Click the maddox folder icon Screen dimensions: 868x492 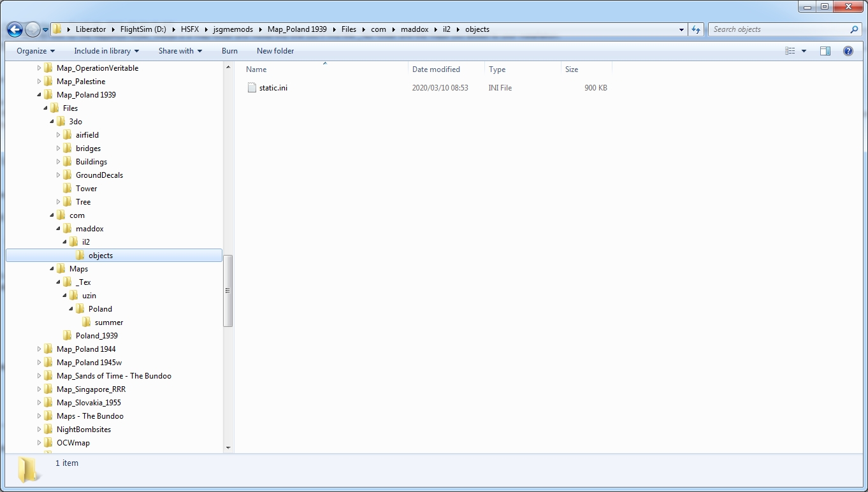pos(67,229)
